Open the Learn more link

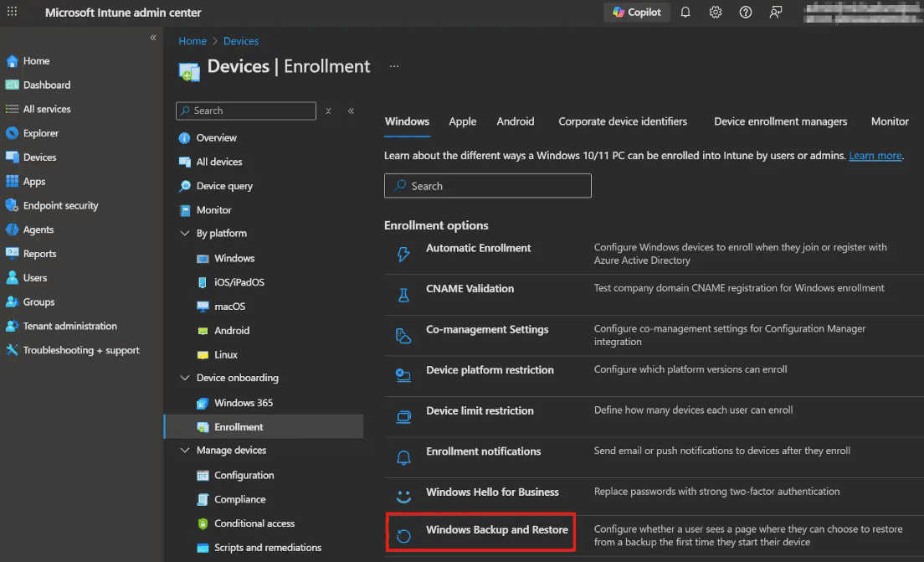875,156
